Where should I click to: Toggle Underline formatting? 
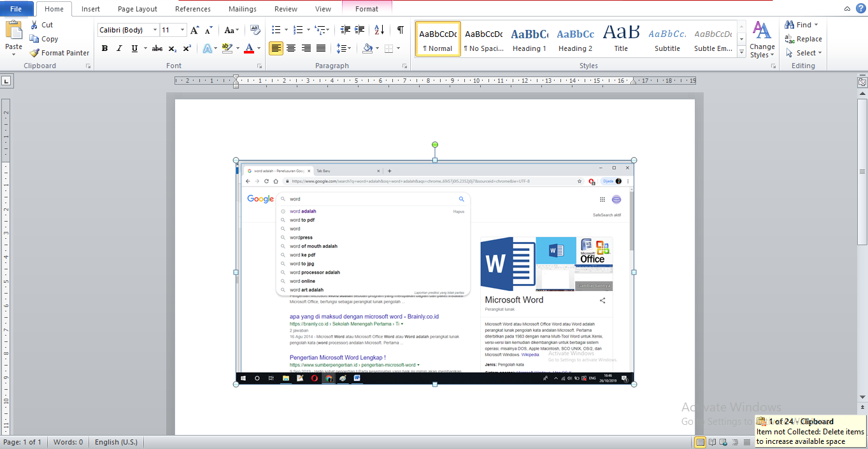(134, 48)
